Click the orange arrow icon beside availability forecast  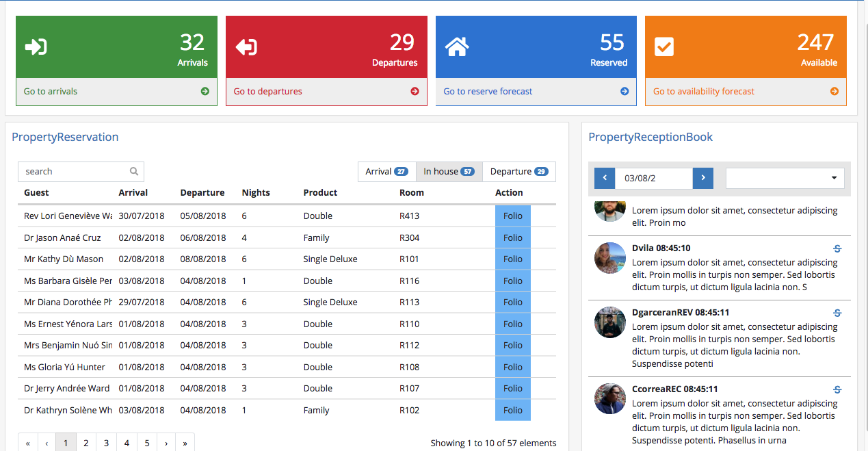point(834,92)
